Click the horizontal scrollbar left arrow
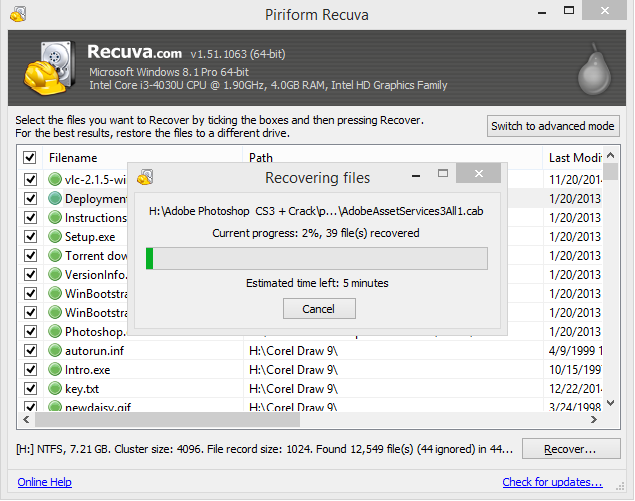The width and height of the screenshot is (635, 501). pyautogui.click(x=26, y=420)
